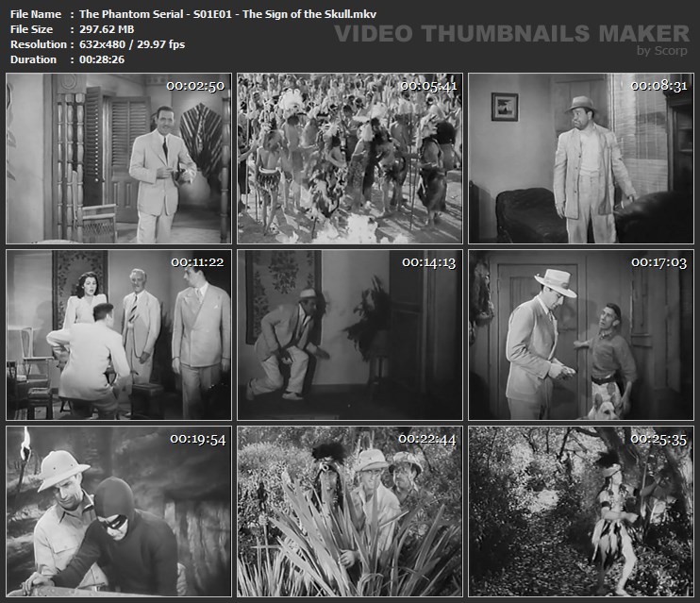This screenshot has height=603, width=700.
Task: Click the 'File Size' label
Action: point(31,29)
